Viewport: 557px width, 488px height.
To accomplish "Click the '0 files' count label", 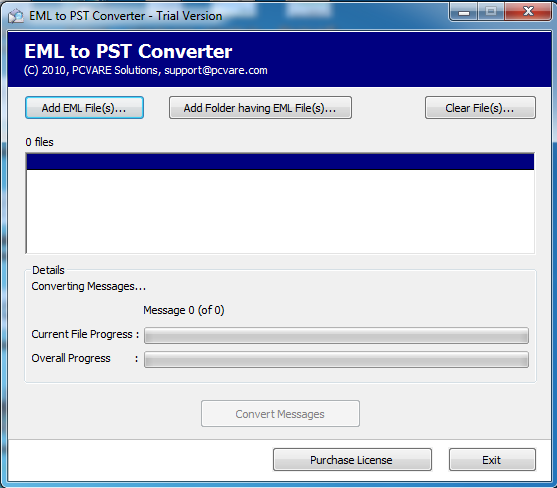I will point(39,142).
